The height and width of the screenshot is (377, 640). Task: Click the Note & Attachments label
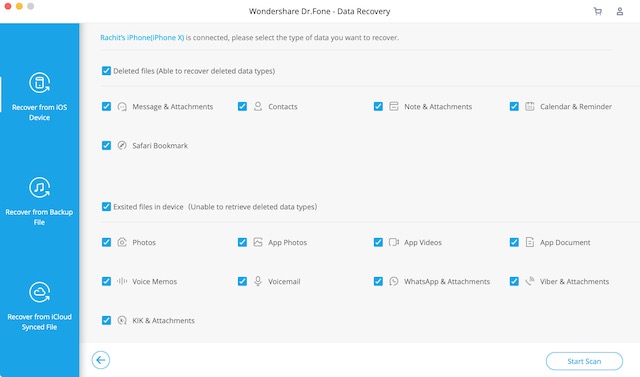[438, 106]
